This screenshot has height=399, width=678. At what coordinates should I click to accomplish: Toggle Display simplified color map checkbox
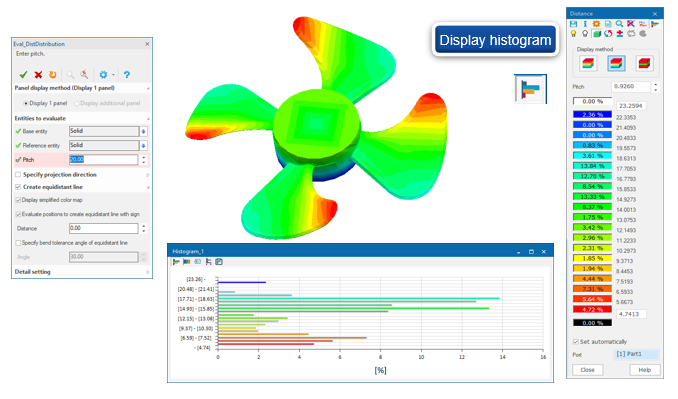point(18,200)
